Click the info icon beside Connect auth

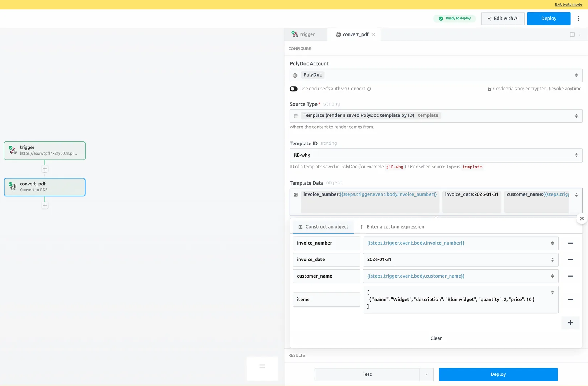(369, 89)
